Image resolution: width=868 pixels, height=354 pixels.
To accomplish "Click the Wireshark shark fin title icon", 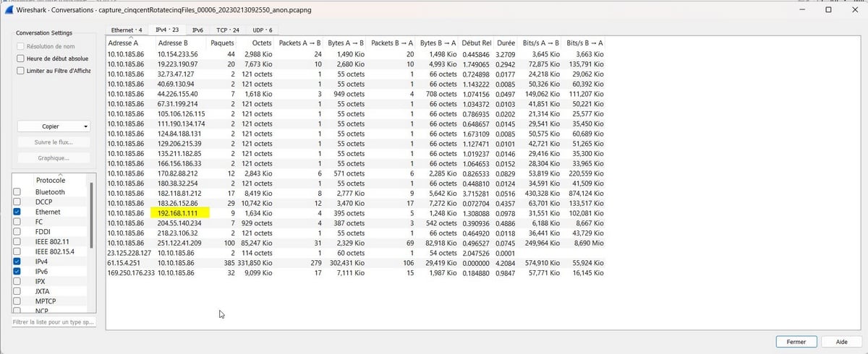I will (x=10, y=10).
